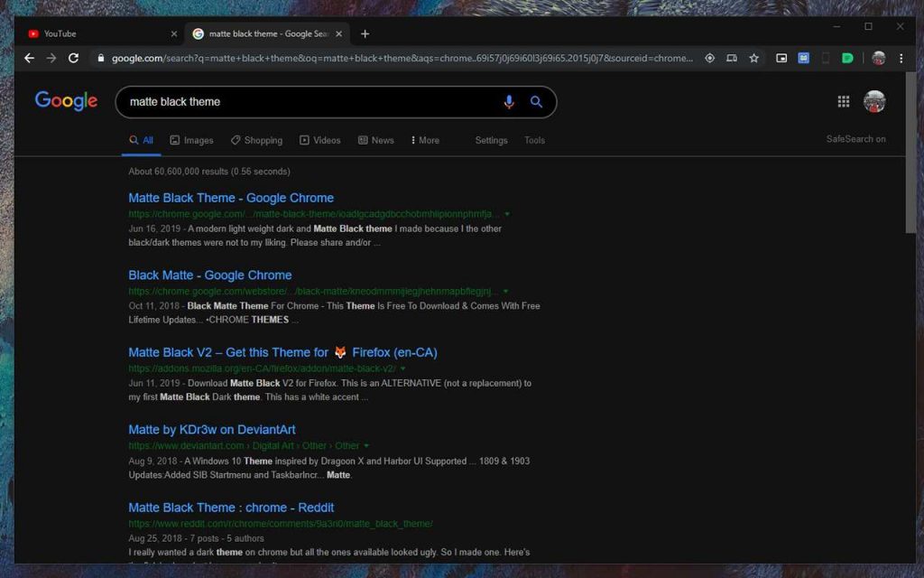The width and height of the screenshot is (924, 578).
Task: Open the Google account avatar on the page
Action: tap(874, 101)
